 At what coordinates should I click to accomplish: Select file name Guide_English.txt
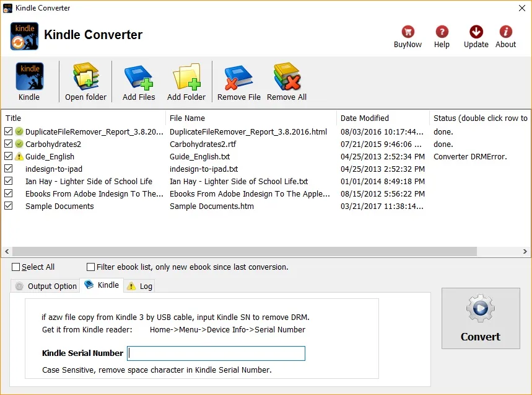pos(200,156)
